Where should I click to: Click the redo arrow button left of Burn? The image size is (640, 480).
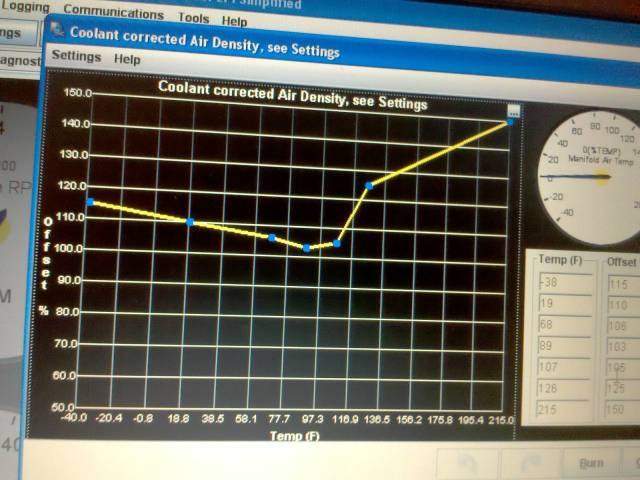click(530, 464)
